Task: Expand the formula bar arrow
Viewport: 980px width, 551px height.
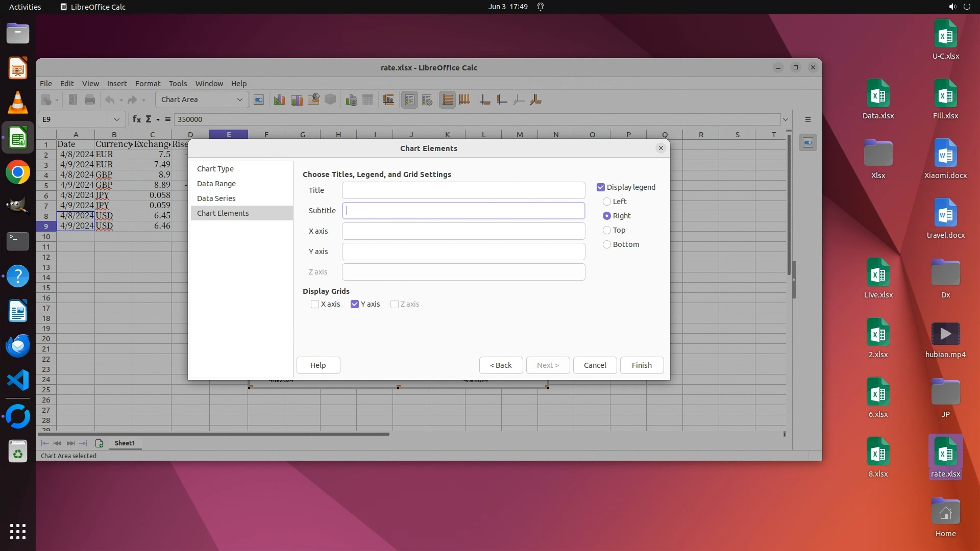Action: 786,119
